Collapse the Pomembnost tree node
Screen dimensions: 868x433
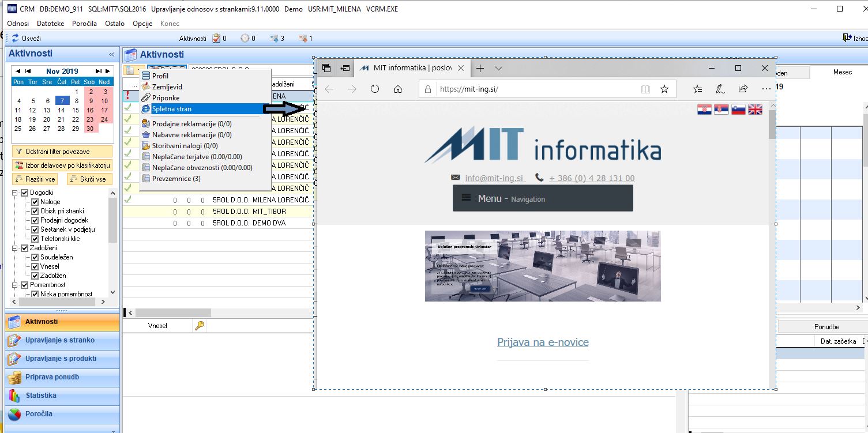(16, 285)
